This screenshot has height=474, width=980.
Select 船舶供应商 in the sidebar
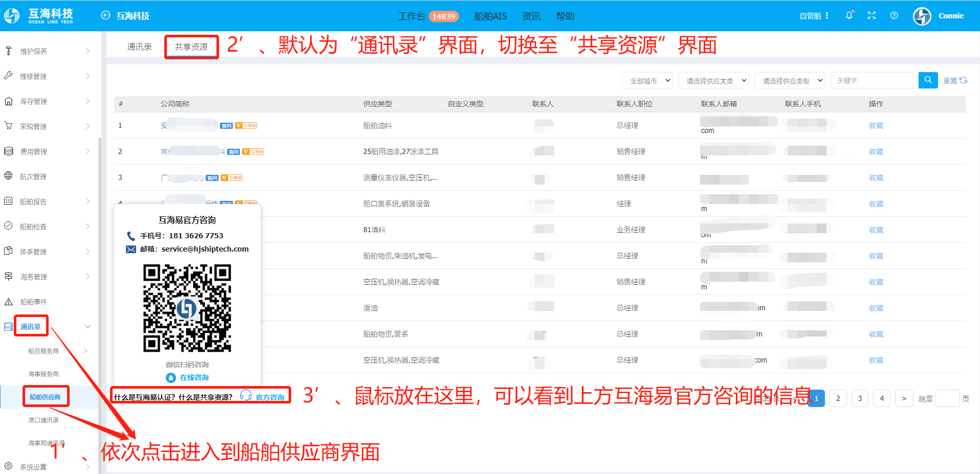click(45, 397)
